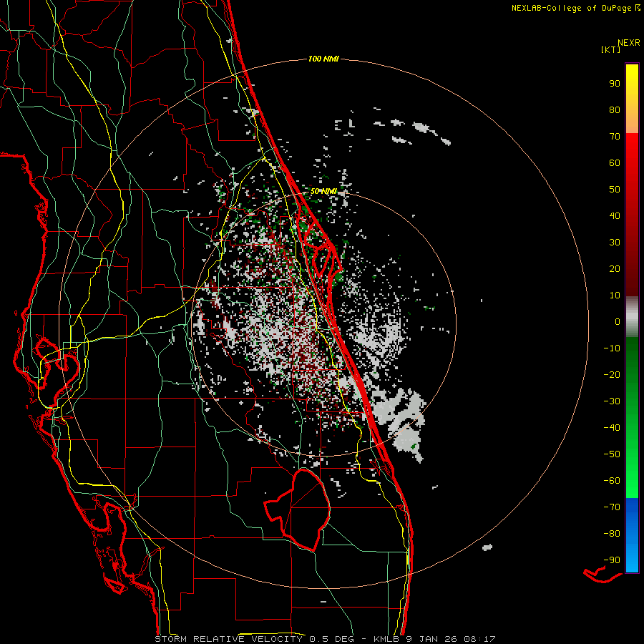Click the 100 NMI range ring label
Image resolution: width=644 pixels, height=644 pixels.
tap(323, 59)
